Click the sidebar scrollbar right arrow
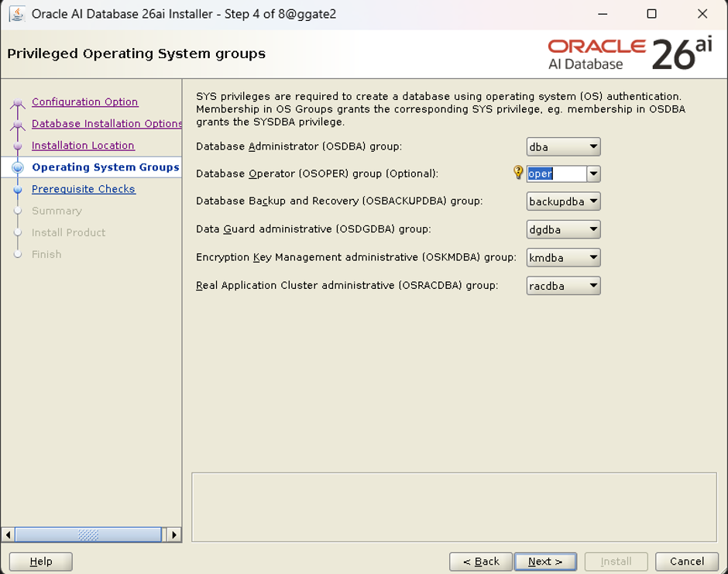Screen dimensions: 728x574 click(x=173, y=534)
